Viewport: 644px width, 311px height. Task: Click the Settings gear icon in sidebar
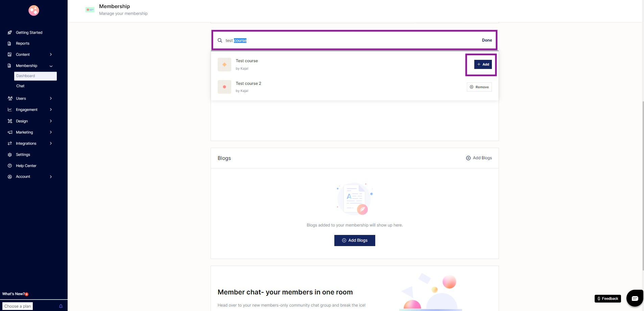pyautogui.click(x=10, y=154)
